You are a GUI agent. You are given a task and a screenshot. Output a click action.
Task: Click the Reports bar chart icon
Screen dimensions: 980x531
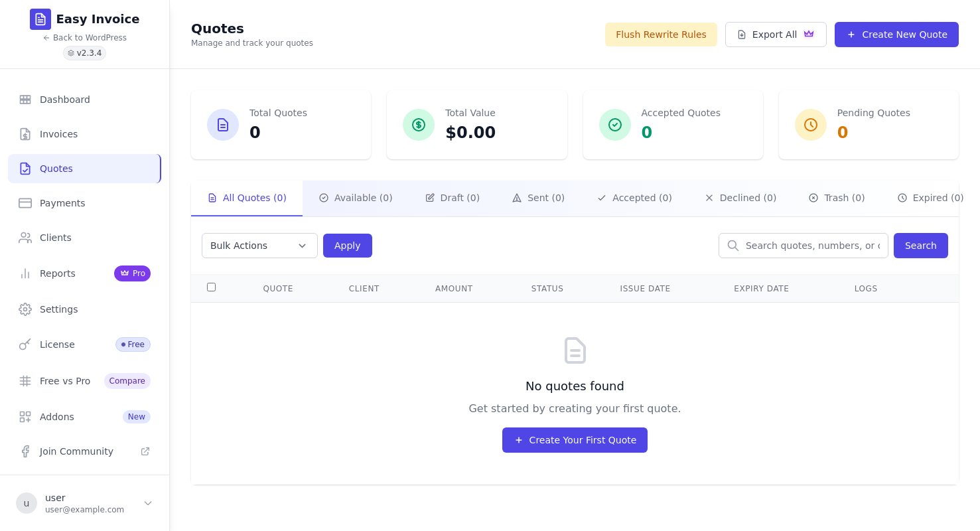25,273
